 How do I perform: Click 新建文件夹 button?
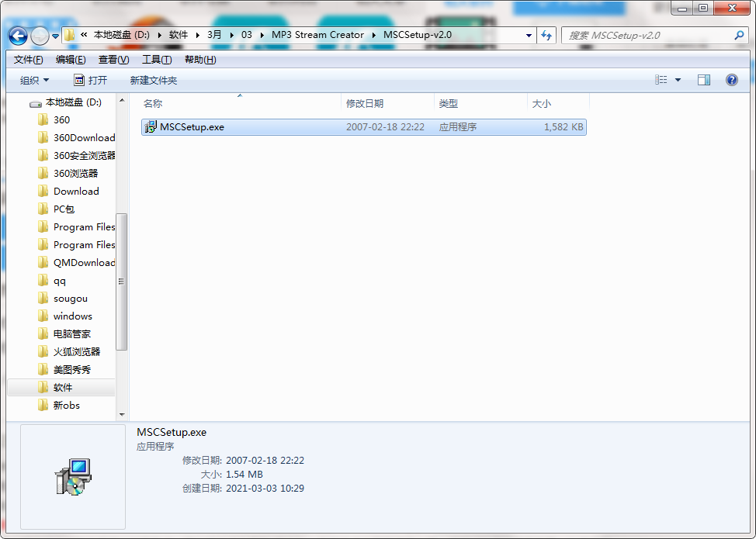154,80
